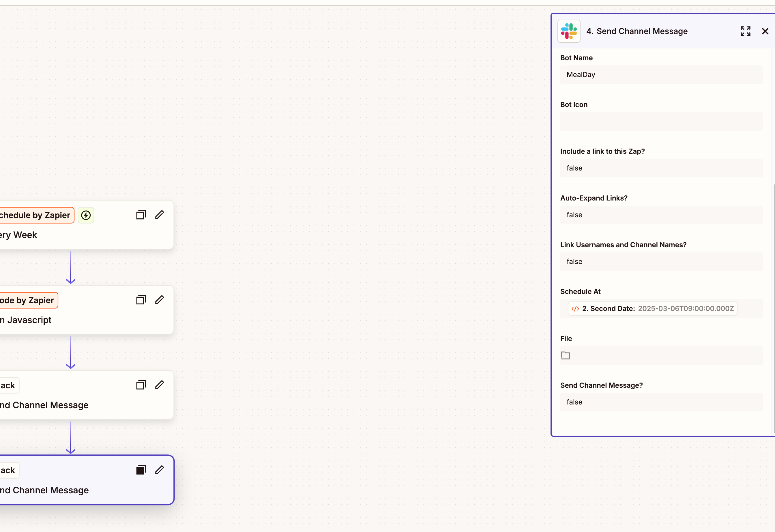
Task: Click the Schedule At label
Action: pyautogui.click(x=580, y=291)
